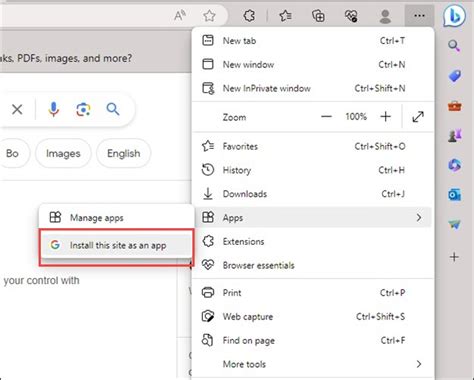This screenshot has width=474, height=380.
Task: Click the Google search magnifier icon
Action: coord(113,109)
